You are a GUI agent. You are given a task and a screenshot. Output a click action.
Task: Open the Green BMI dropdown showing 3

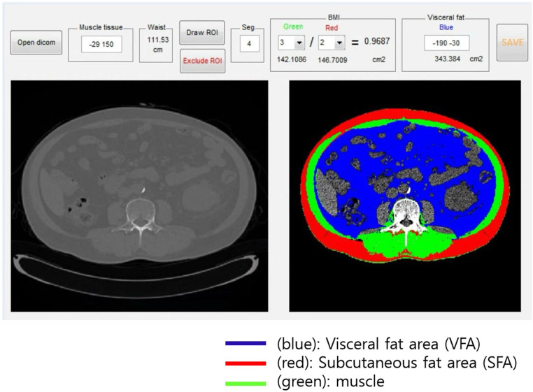(291, 43)
